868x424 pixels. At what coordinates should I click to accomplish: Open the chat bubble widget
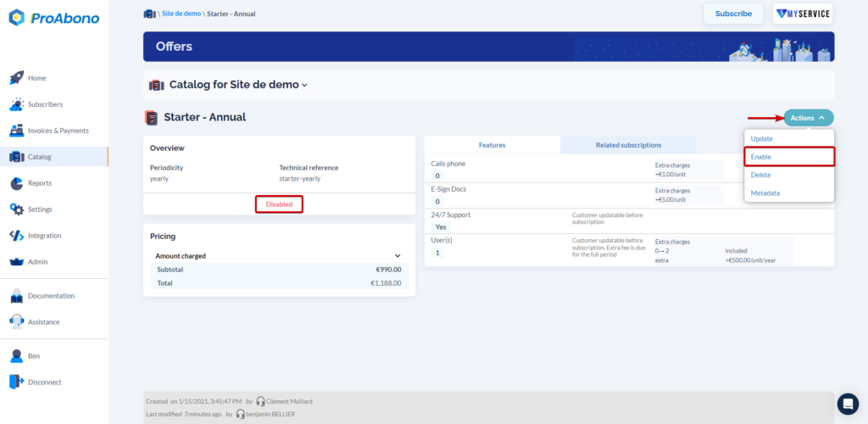coord(848,404)
